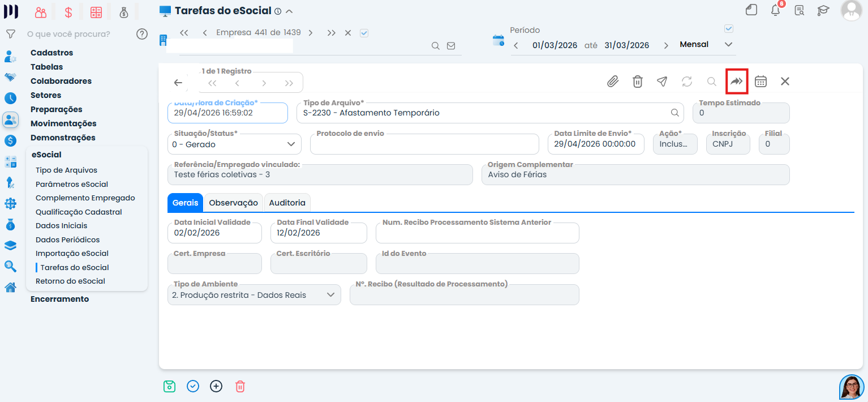
Task: Click the graduation cap training icon
Action: [823, 10]
